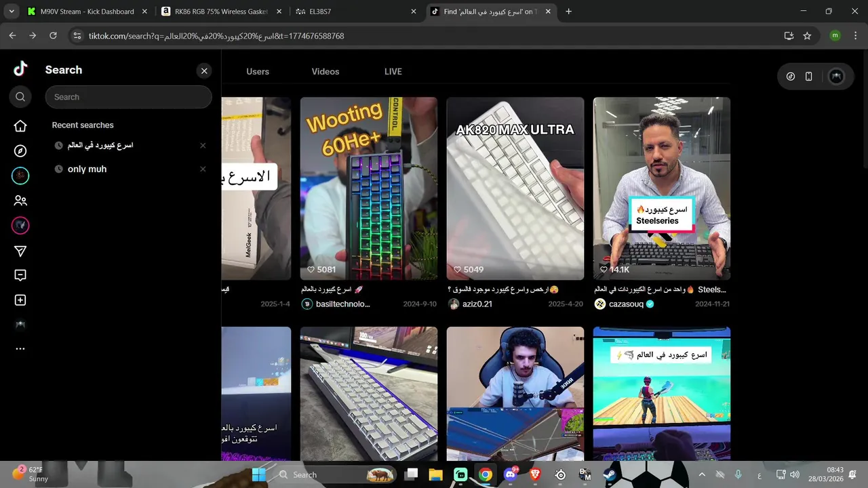Open the Explore compass icon
Screen dimensions: 868x488
[x=20, y=151]
